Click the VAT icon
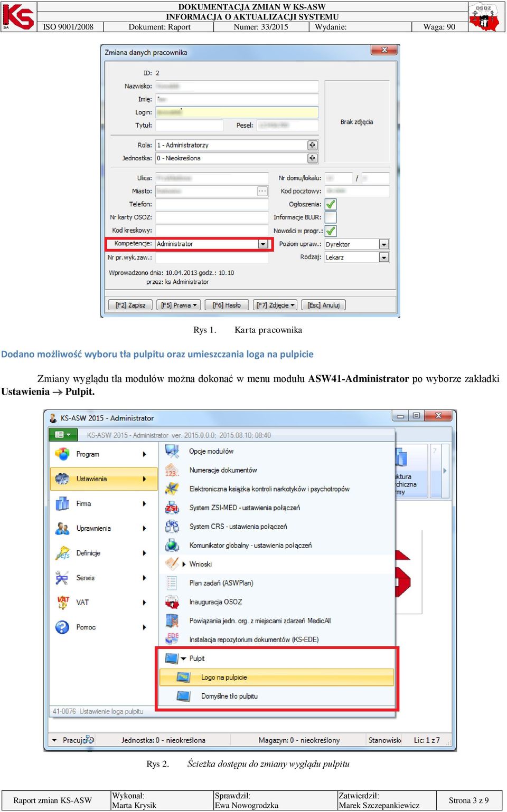Image resolution: width=507 pixels, height=812 pixels. click(62, 602)
